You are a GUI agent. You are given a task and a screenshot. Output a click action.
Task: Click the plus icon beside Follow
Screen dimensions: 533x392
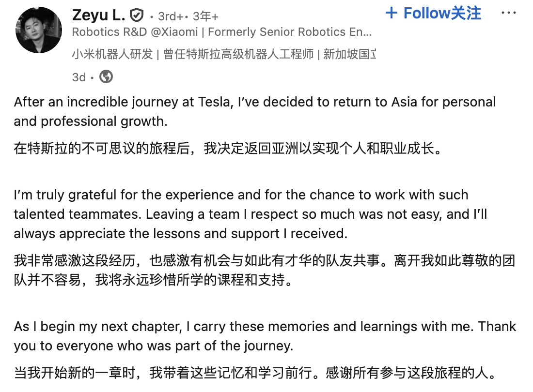[392, 13]
